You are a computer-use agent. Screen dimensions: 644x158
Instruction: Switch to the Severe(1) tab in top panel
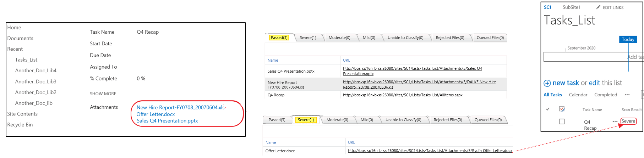coord(308,38)
